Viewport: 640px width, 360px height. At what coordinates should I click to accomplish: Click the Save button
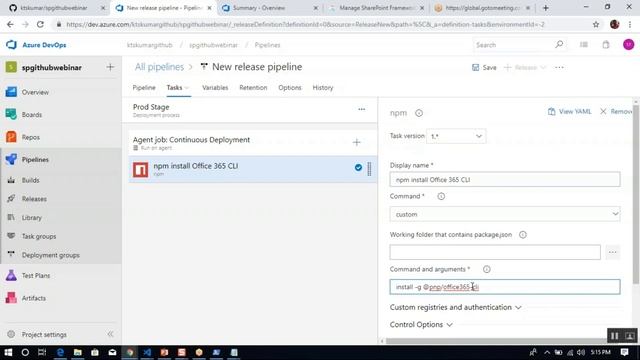[x=484, y=67]
